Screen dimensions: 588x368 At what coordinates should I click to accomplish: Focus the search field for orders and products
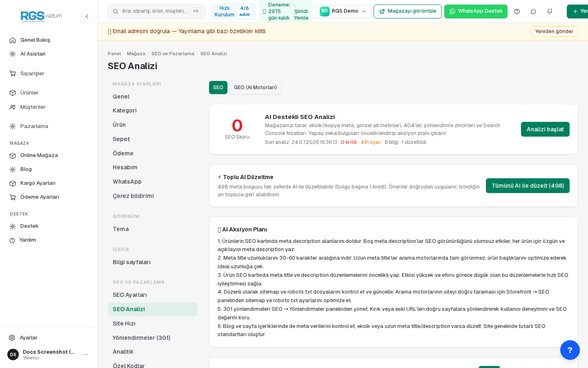[x=157, y=11]
